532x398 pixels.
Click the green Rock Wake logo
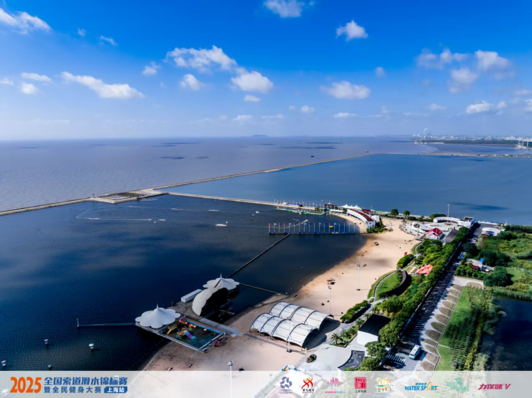click(x=457, y=385)
